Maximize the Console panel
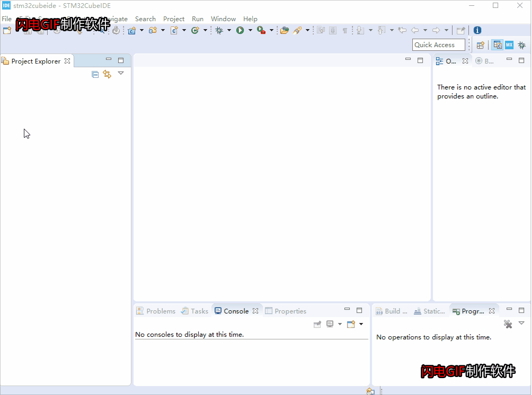 click(359, 310)
